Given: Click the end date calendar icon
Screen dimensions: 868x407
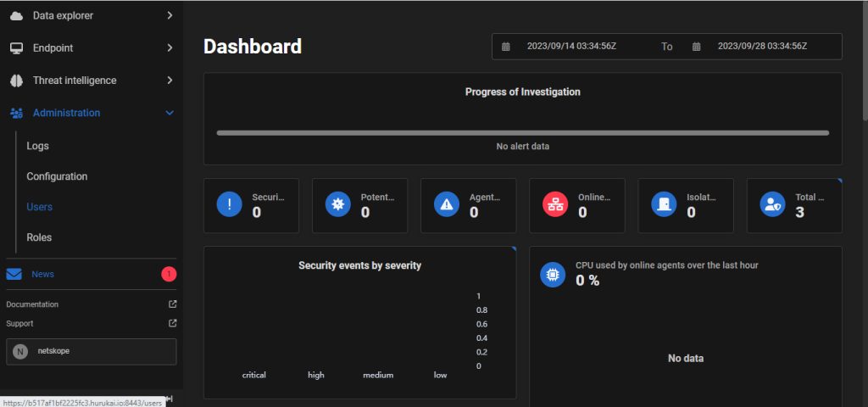Looking at the screenshot, I should coord(697,47).
